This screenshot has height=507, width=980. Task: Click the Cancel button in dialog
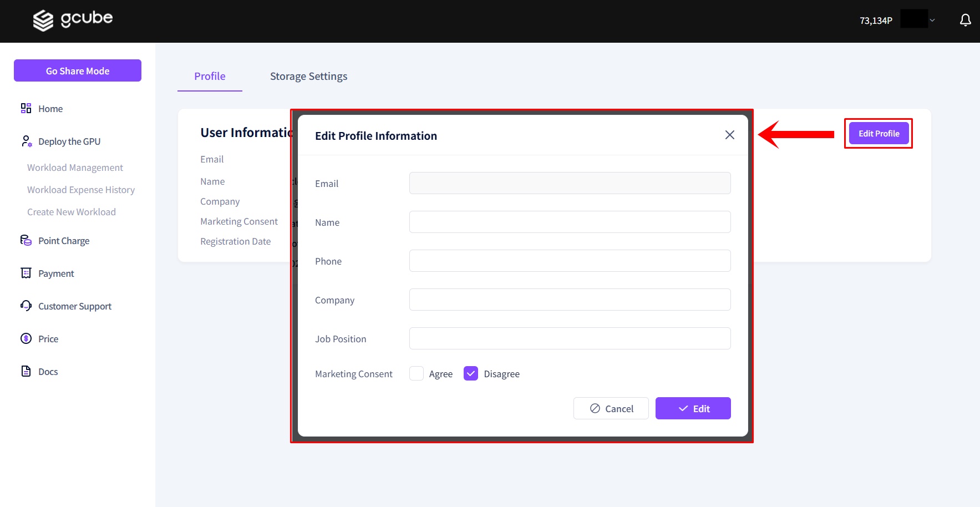point(611,408)
